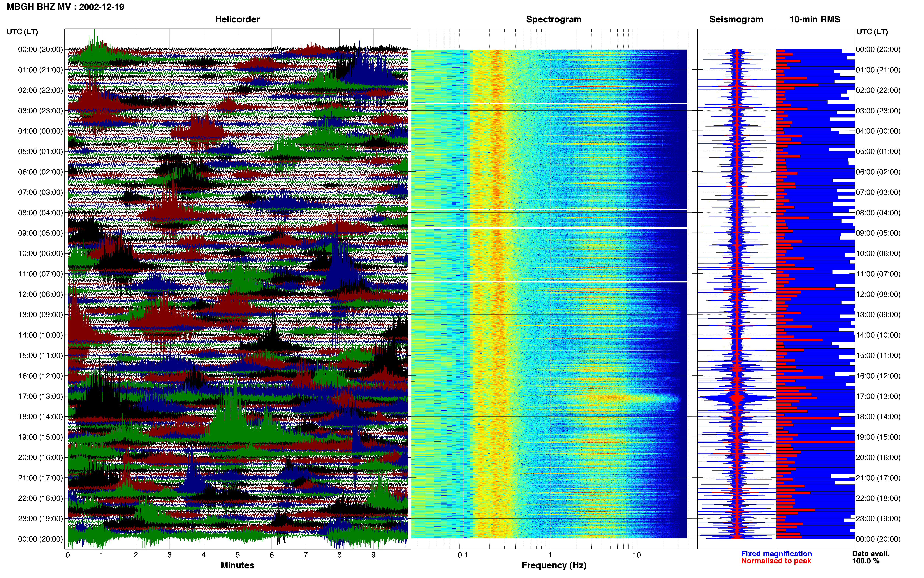Click the left 'UTC (LT)' axis label
The width and height of the screenshot is (924, 578).
click(x=22, y=32)
